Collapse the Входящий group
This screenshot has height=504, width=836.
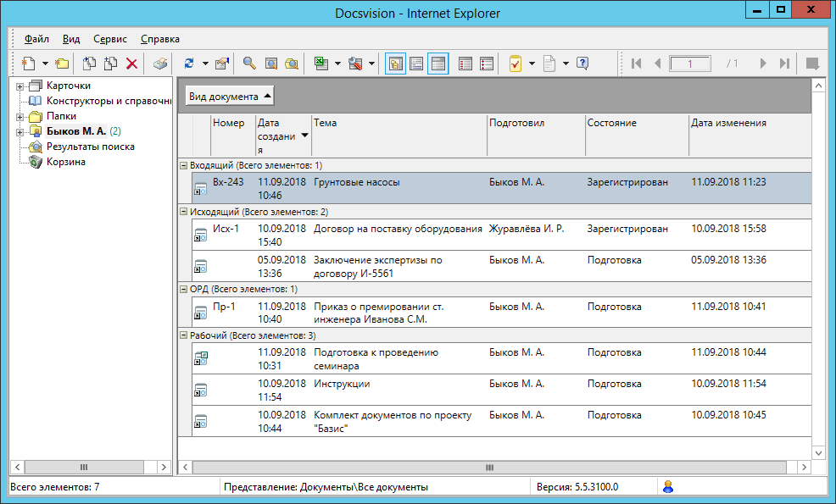183,165
